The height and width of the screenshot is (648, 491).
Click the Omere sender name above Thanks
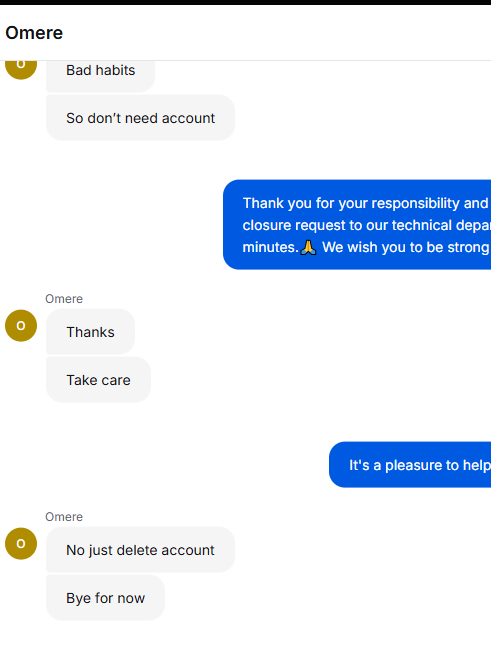pos(64,299)
